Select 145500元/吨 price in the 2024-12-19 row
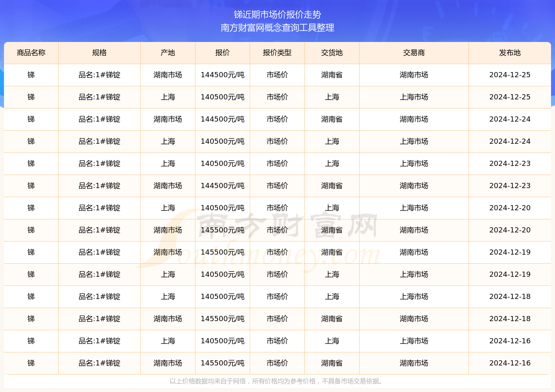This screenshot has width=555, height=392. [223, 252]
